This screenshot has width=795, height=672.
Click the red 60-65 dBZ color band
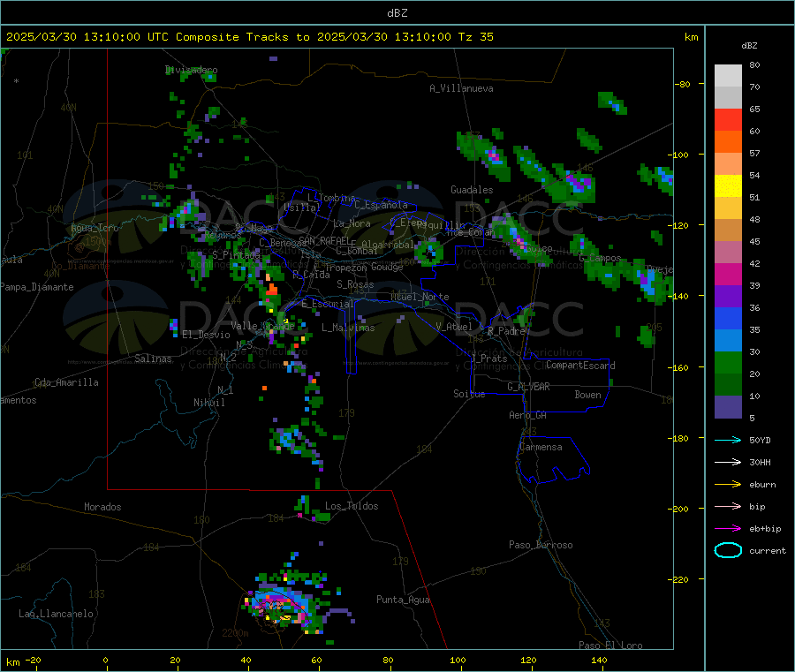tap(728, 119)
